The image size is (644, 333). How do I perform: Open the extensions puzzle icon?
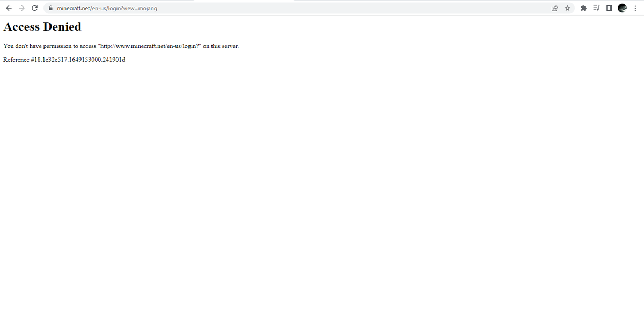[x=583, y=8]
